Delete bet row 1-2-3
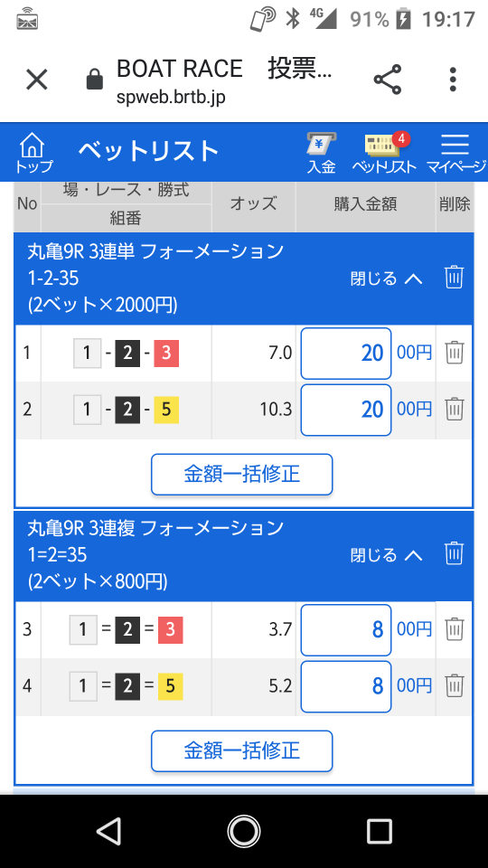The width and height of the screenshot is (488, 868). [455, 352]
